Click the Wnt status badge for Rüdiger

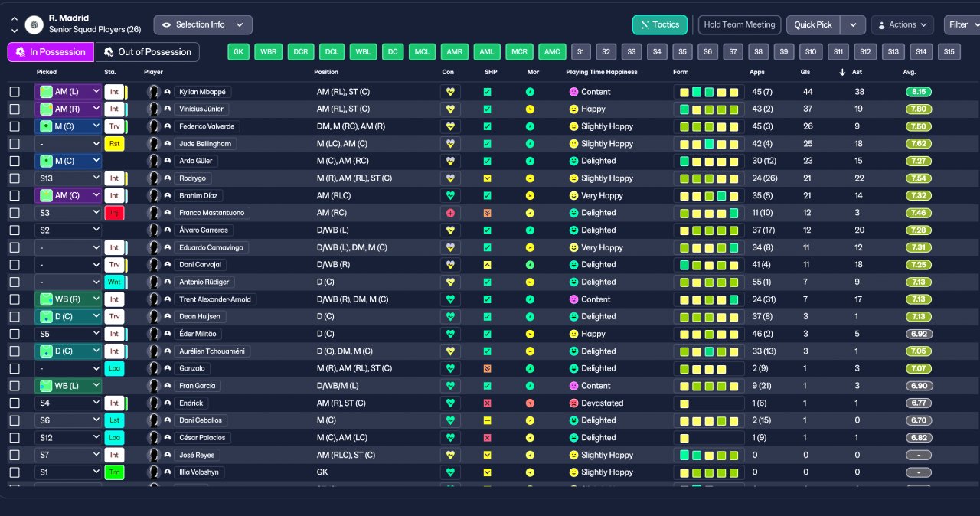pos(115,282)
